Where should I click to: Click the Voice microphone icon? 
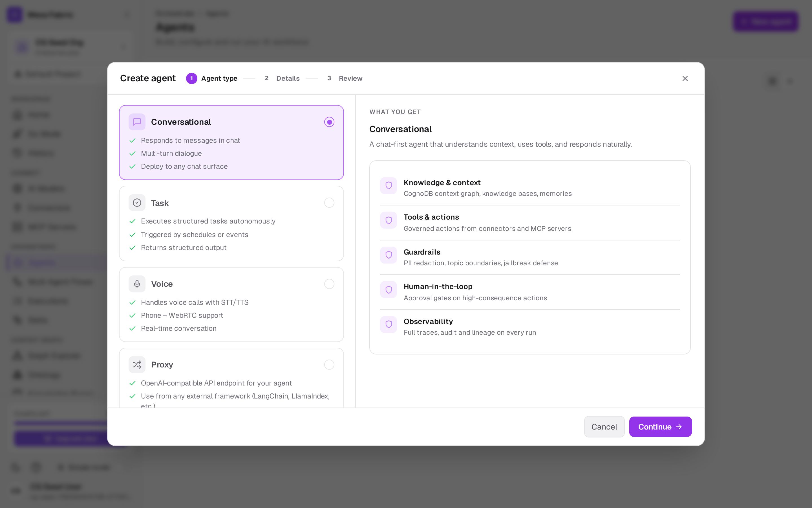pos(137,284)
